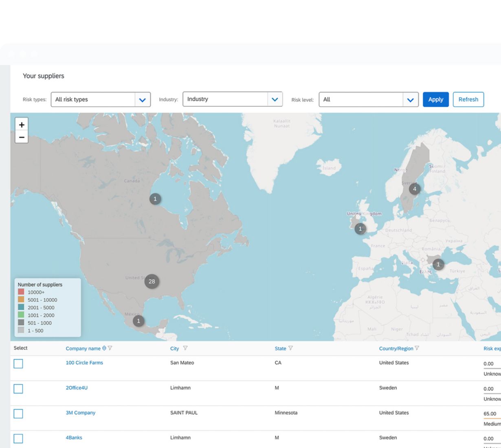501x448 pixels.
Task: Check the 3M Company row checkbox
Action: [18, 414]
